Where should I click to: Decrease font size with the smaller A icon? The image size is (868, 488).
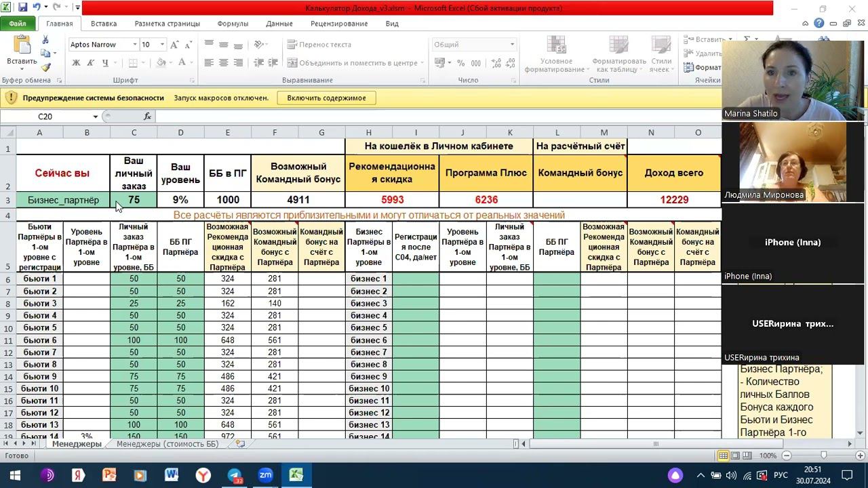187,45
